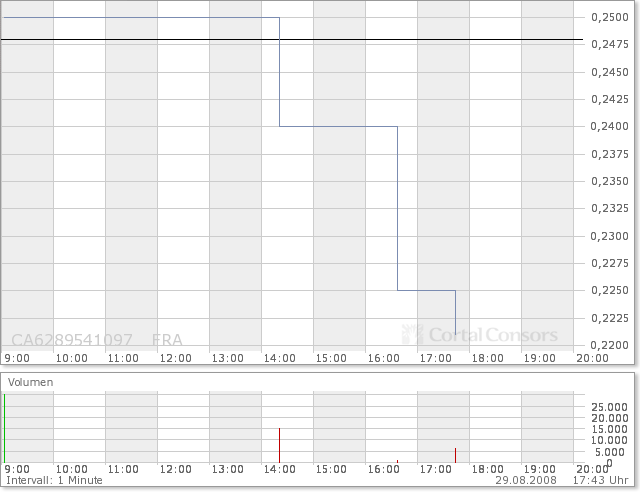Viewport: 640px width, 492px height.
Task: Click the 0,2275 price axis label
Action: pos(610,263)
